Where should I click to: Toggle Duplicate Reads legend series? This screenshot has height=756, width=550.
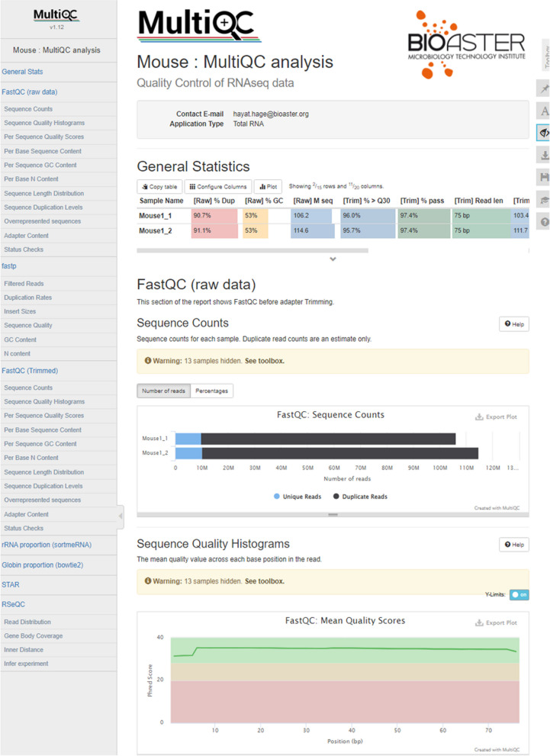point(360,497)
